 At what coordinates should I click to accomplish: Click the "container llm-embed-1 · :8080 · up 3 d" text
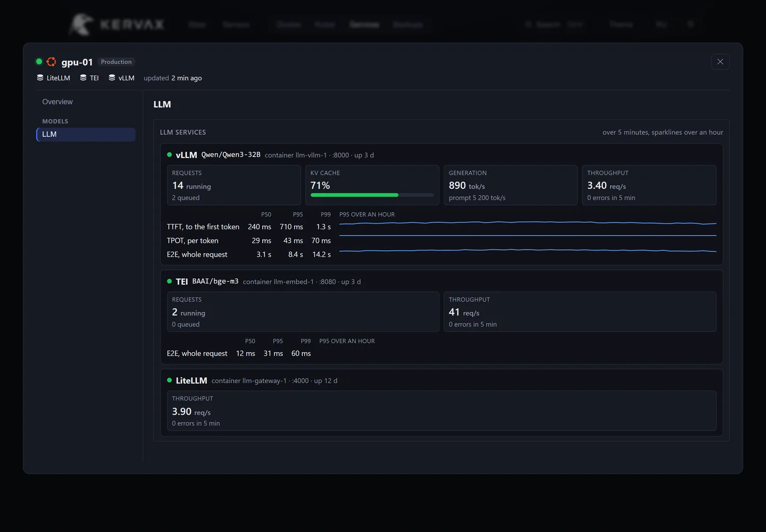(302, 282)
